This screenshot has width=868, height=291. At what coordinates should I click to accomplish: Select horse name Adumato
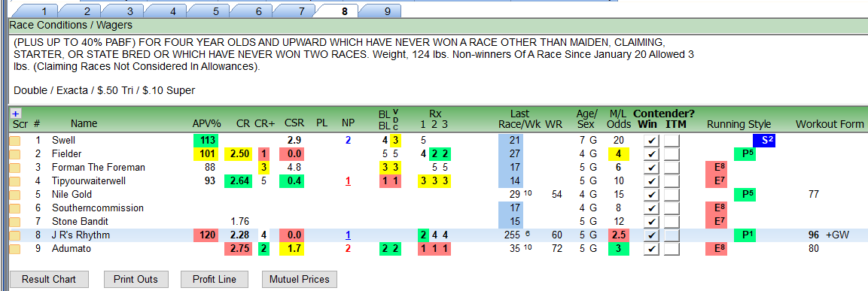tap(71, 249)
